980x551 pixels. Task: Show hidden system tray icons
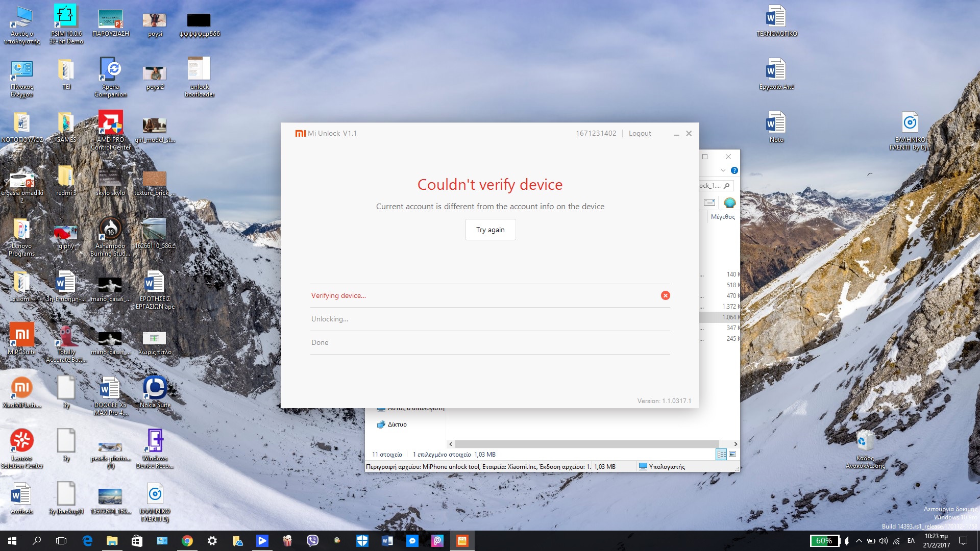tap(859, 541)
